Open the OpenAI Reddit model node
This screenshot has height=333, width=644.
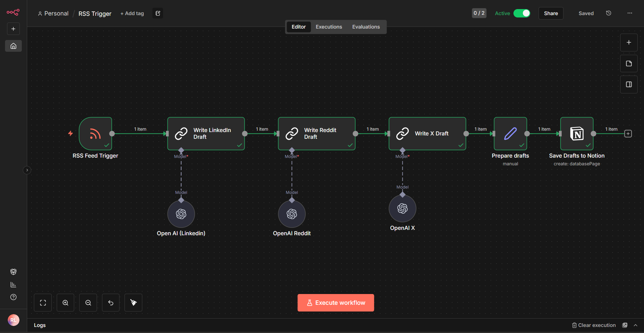(292, 214)
